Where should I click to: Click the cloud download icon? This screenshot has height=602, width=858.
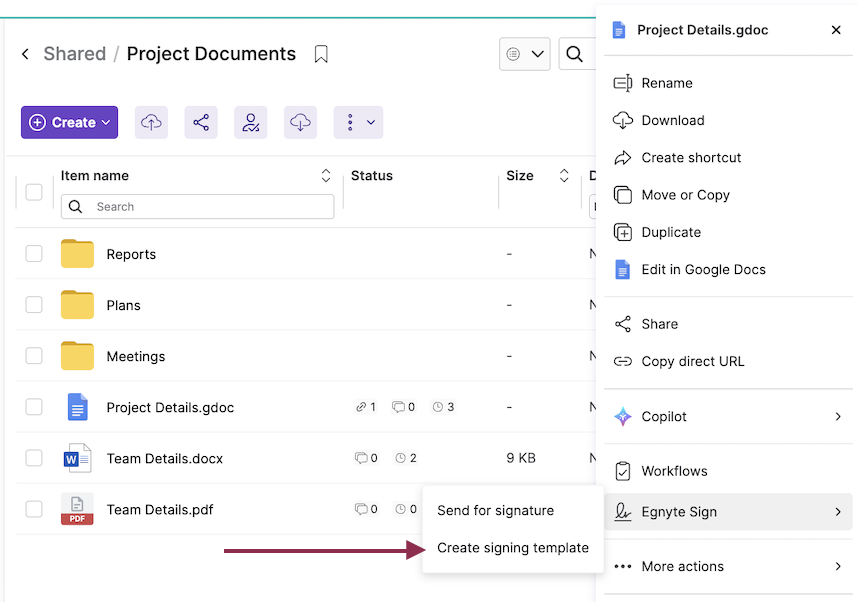[x=300, y=121]
